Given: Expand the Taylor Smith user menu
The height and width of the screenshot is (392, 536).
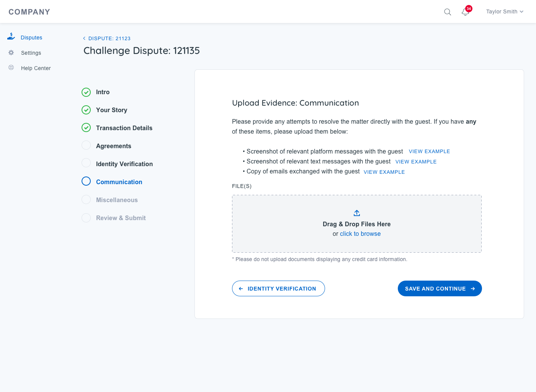Looking at the screenshot, I should pyautogui.click(x=504, y=12).
